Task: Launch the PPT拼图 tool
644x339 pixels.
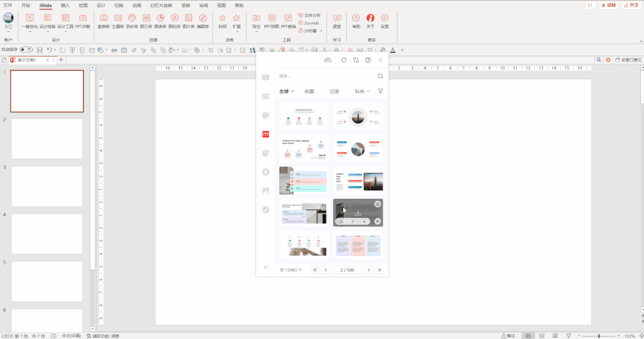Action: [272, 21]
